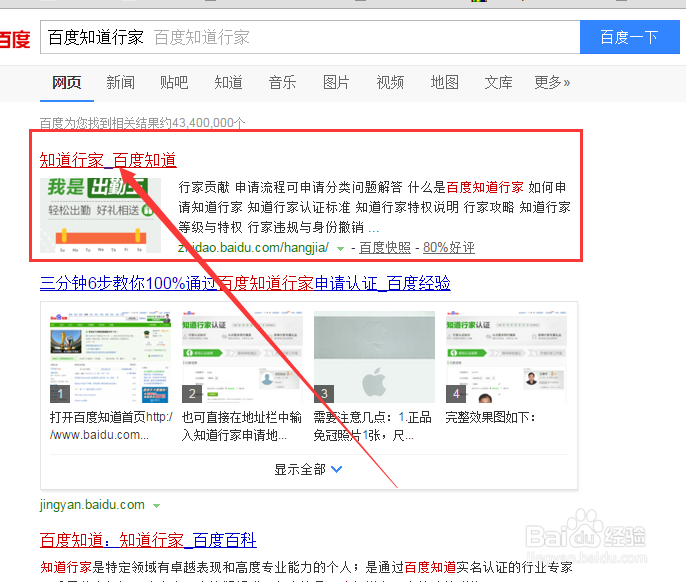This screenshot has width=686, height=582.
Task: Open step 4 thumbnail 完整效果图
Action: tap(506, 357)
